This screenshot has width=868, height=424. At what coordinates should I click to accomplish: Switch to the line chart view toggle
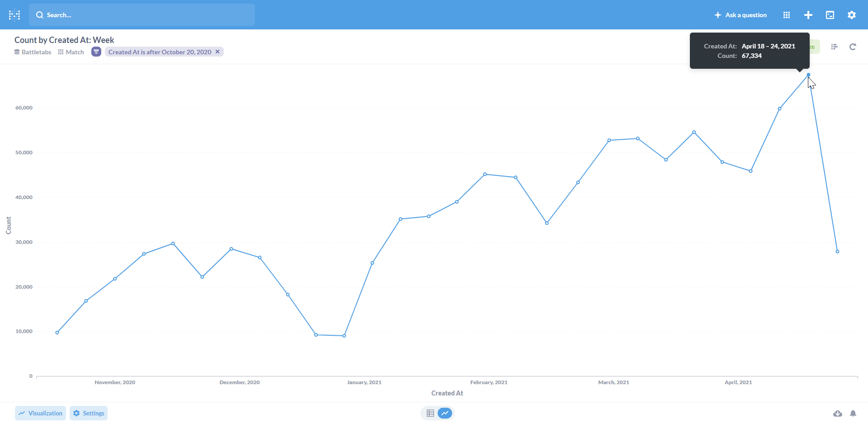tap(445, 413)
